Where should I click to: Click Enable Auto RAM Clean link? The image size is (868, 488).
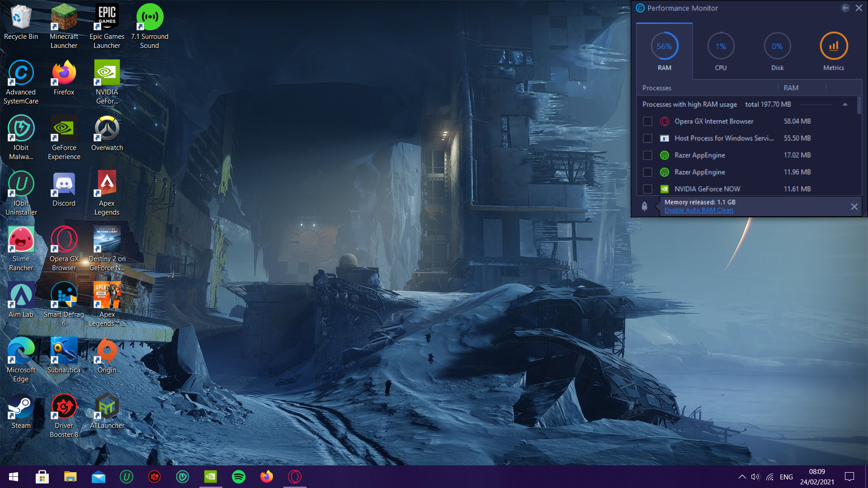click(x=698, y=210)
